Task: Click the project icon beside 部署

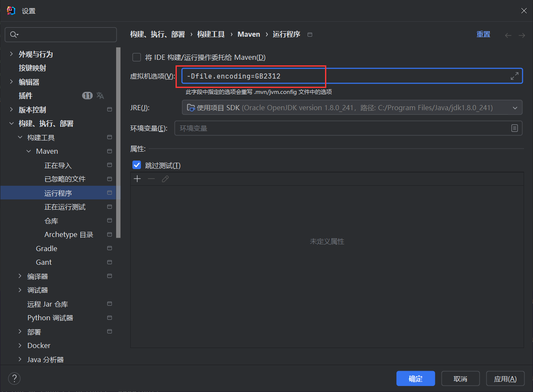Action: (109, 332)
